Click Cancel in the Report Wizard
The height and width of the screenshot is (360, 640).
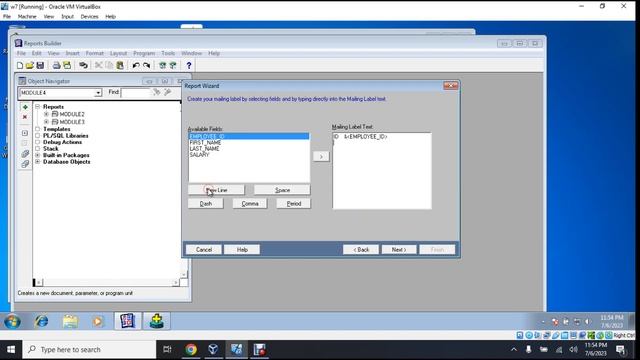(x=204, y=249)
